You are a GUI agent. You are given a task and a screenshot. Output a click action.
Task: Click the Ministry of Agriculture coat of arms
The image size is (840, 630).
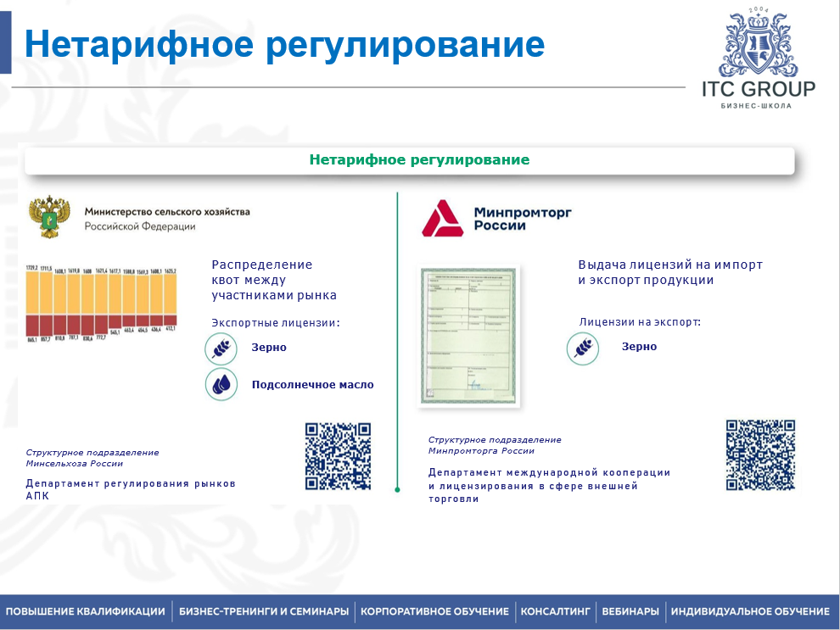tap(49, 217)
